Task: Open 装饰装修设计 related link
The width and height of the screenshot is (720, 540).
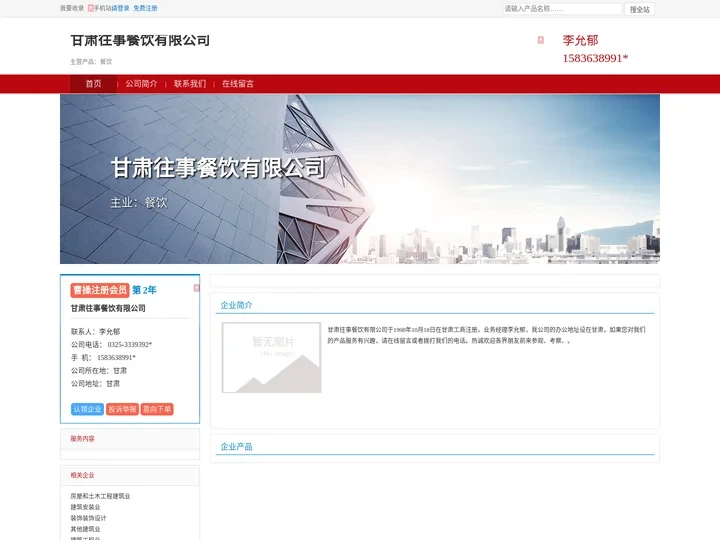Action: (88, 518)
